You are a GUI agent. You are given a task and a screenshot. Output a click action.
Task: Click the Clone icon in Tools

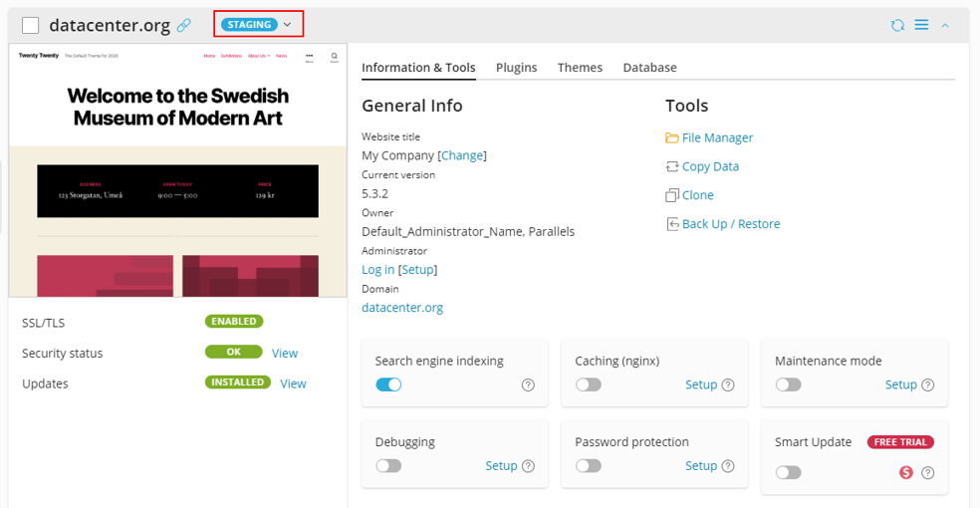(672, 195)
